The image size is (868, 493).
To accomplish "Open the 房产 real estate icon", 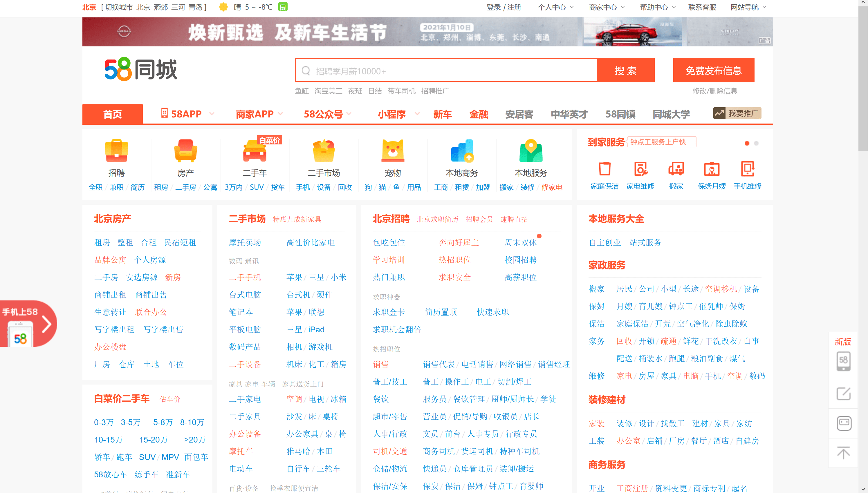I will click(185, 151).
